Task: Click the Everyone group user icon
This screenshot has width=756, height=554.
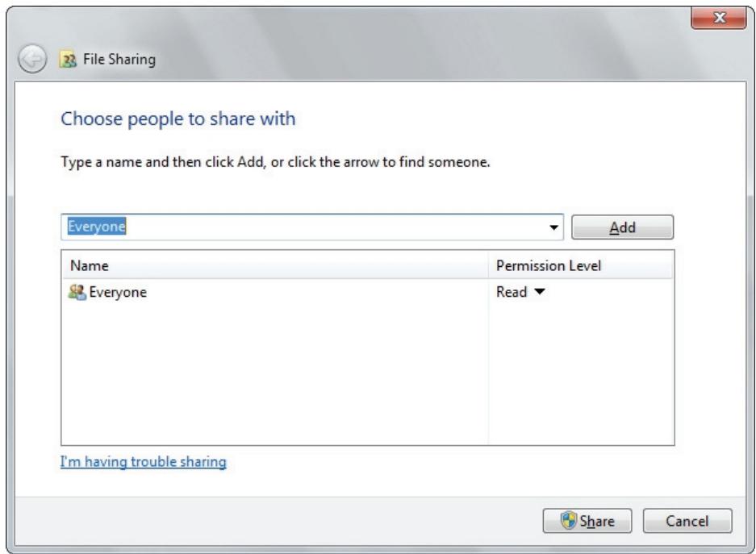Action: pyautogui.click(x=77, y=292)
